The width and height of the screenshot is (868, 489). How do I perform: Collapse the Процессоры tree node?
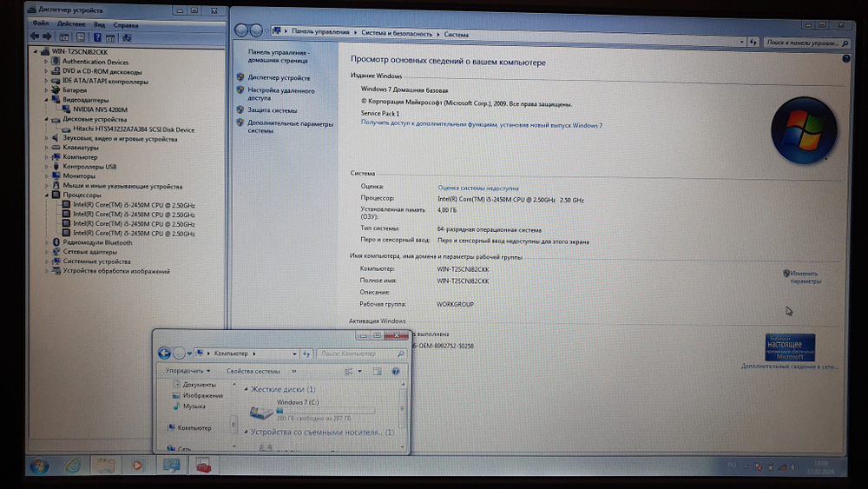[47, 195]
